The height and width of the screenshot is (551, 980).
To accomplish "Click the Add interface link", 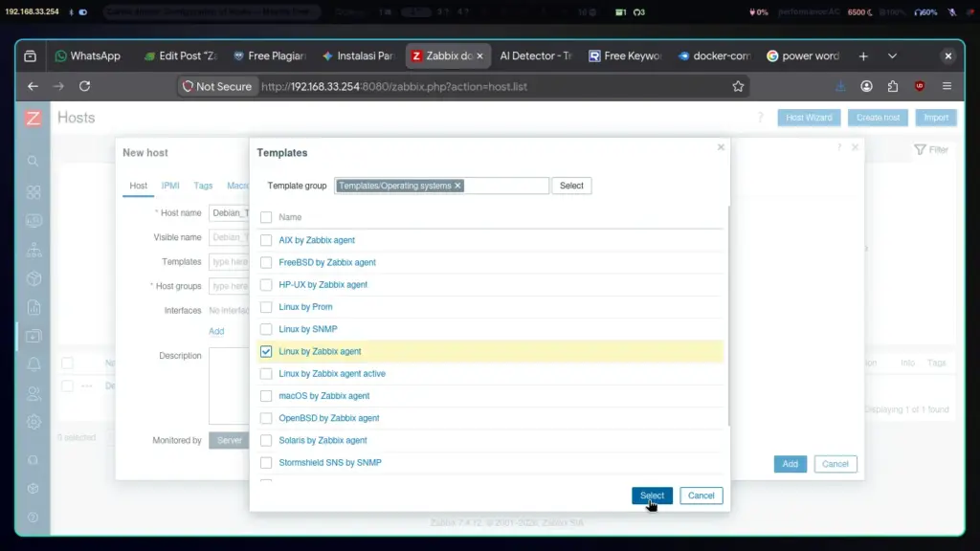I will [x=216, y=331].
